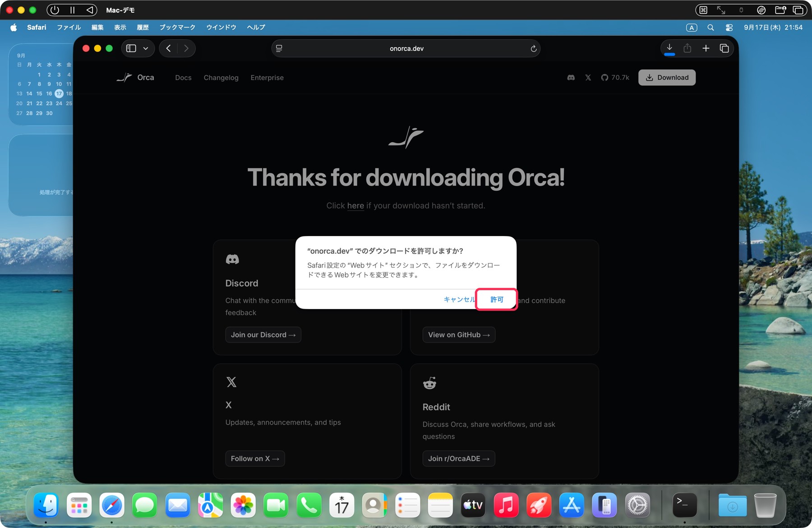Open Control Center in menu bar

[729, 28]
